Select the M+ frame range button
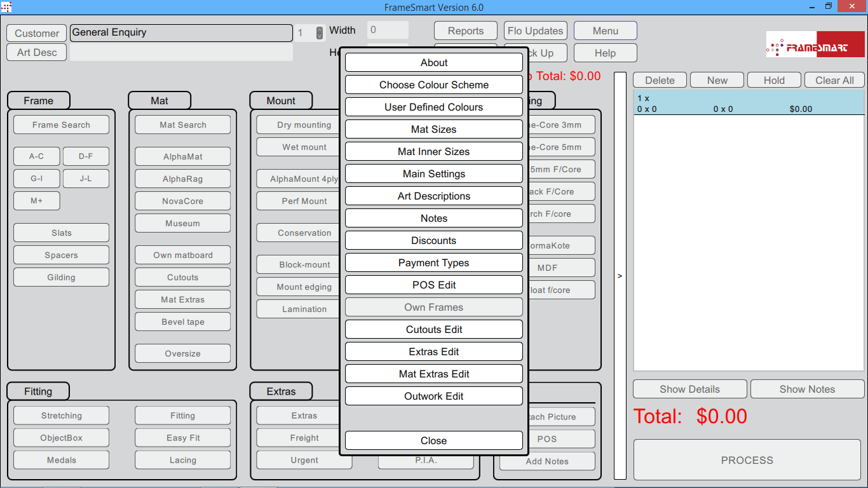 point(37,201)
